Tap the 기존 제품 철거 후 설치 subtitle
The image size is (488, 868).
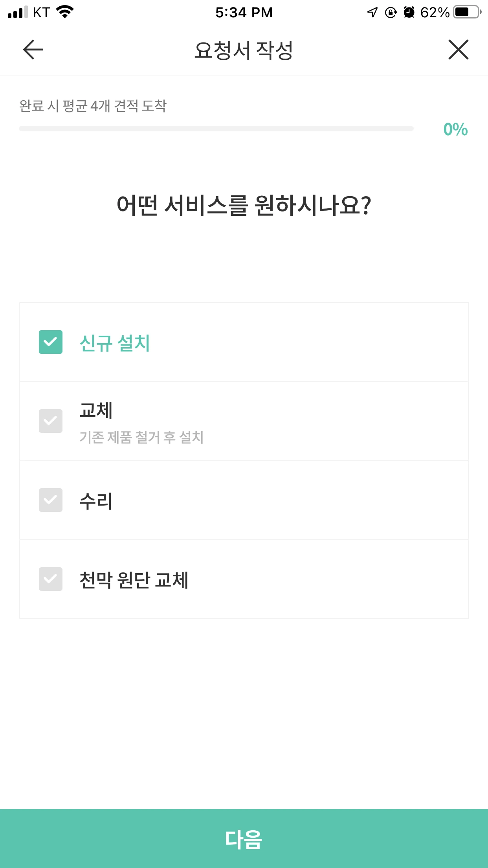click(141, 437)
